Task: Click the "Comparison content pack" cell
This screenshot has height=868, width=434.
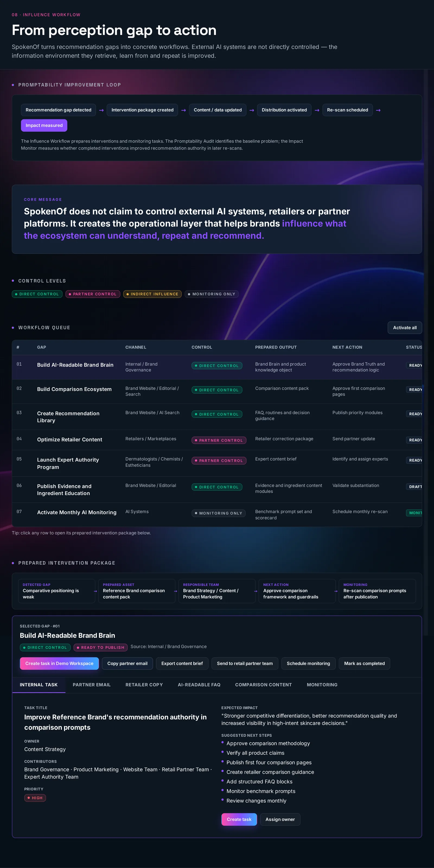Action: 282,388
